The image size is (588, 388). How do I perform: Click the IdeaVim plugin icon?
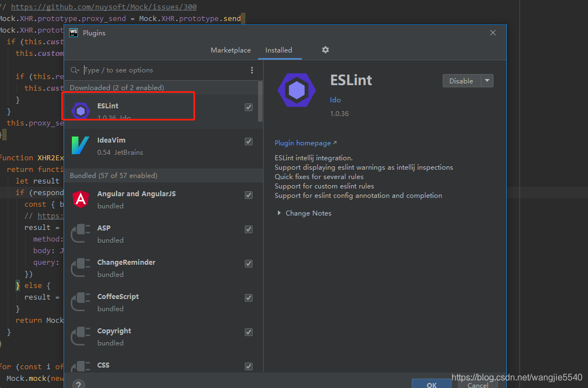tap(81, 145)
